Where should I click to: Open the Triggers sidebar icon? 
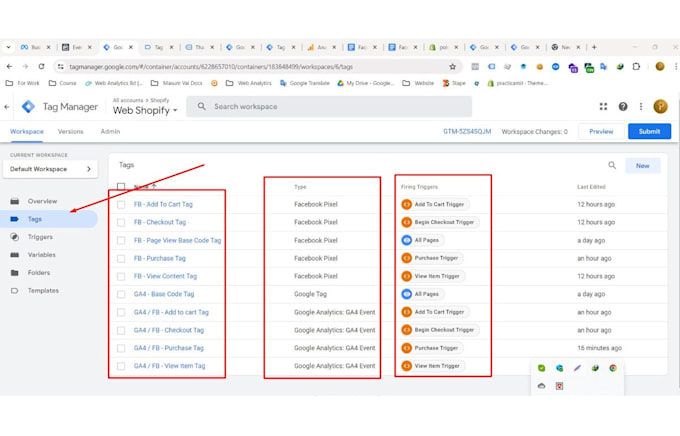coord(15,237)
